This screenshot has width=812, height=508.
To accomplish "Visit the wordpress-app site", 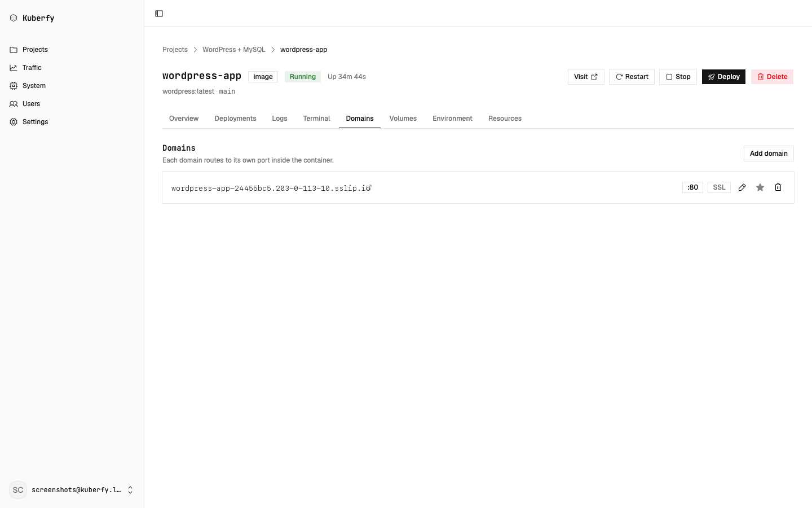I will coord(586,77).
